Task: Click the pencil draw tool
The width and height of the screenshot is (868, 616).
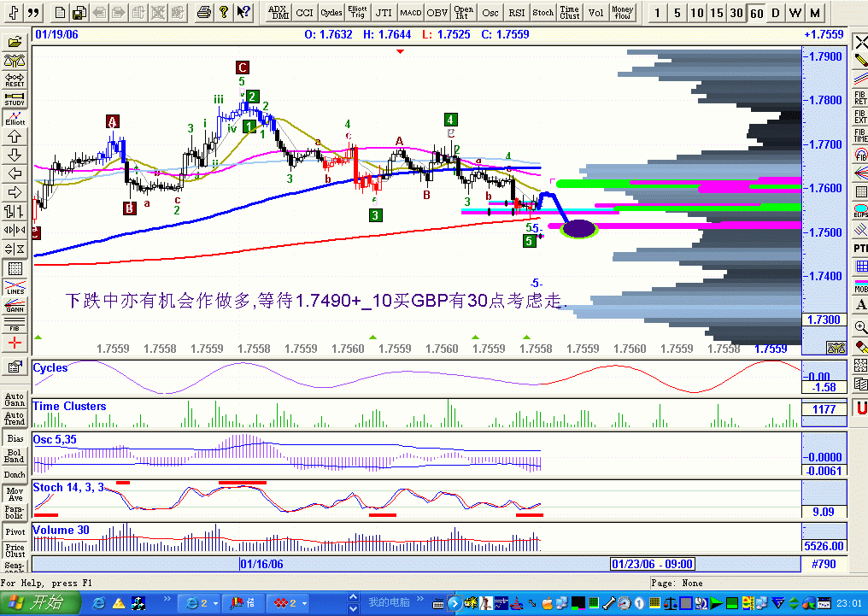Action: 861,61
